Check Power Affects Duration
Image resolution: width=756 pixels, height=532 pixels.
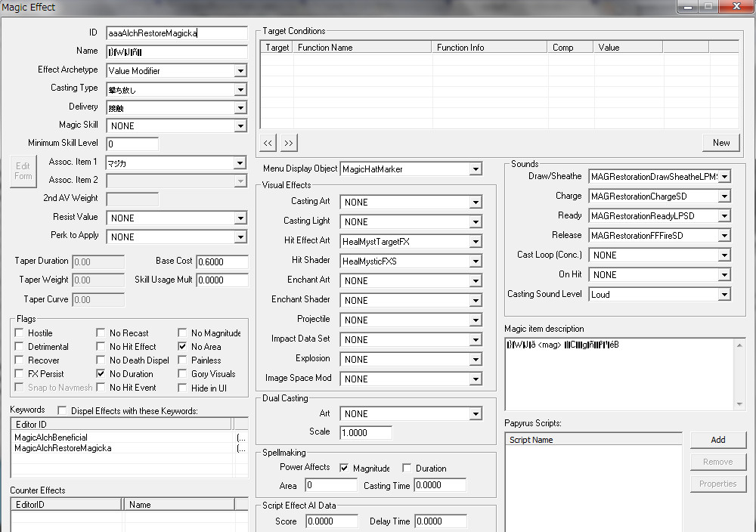(x=407, y=468)
